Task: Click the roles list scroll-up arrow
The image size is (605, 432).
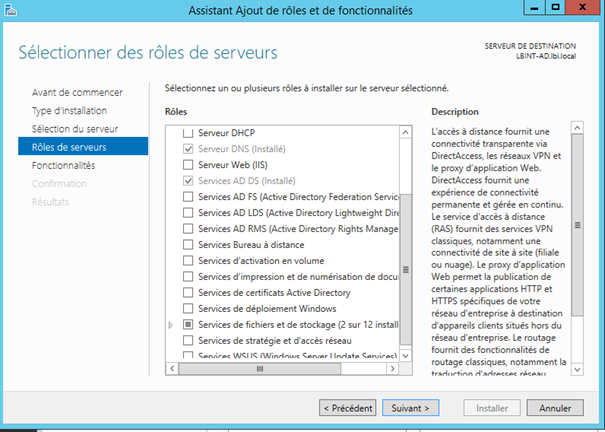Action: click(405, 131)
